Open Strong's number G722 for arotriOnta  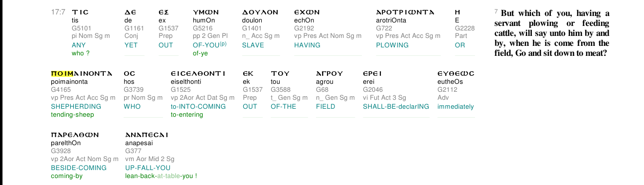coord(384,28)
